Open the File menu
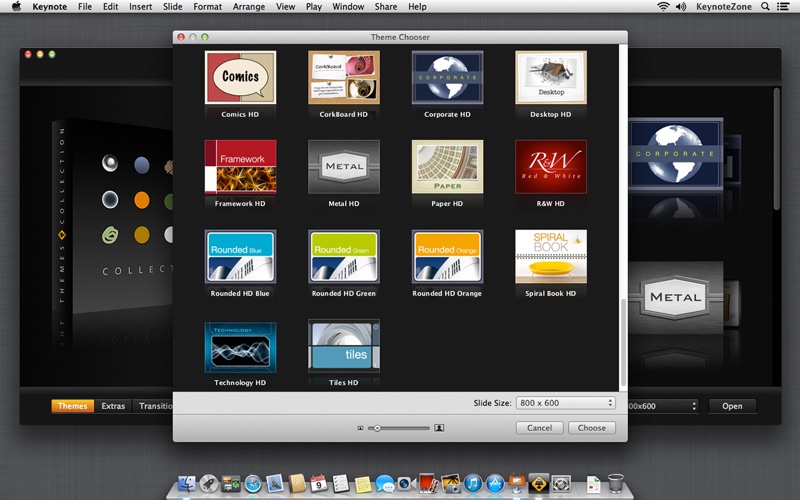Image resolution: width=800 pixels, height=500 pixels. [x=85, y=7]
